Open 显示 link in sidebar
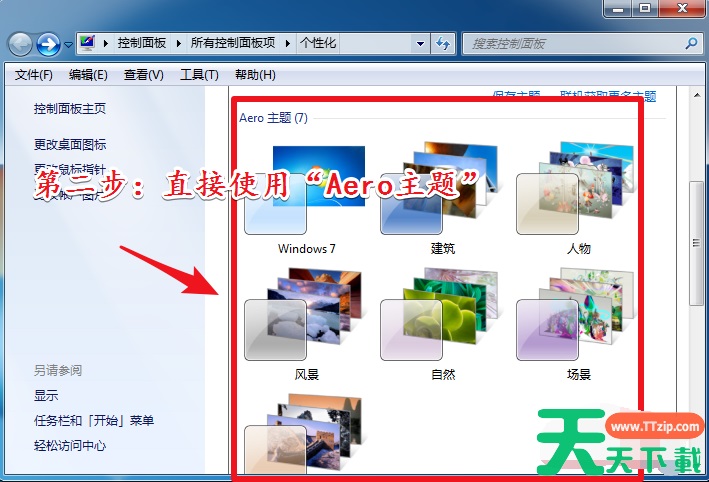The width and height of the screenshot is (709, 482). click(46, 396)
